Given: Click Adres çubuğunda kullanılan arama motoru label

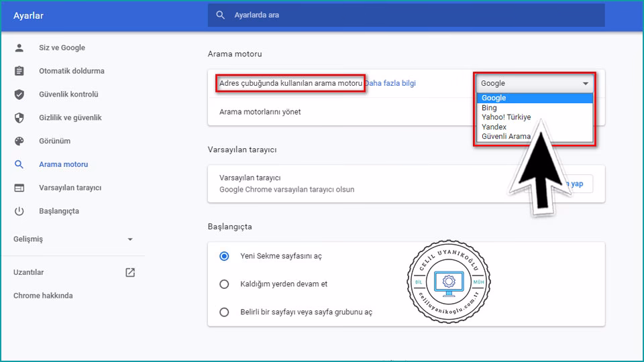Looking at the screenshot, I should tap(290, 83).
